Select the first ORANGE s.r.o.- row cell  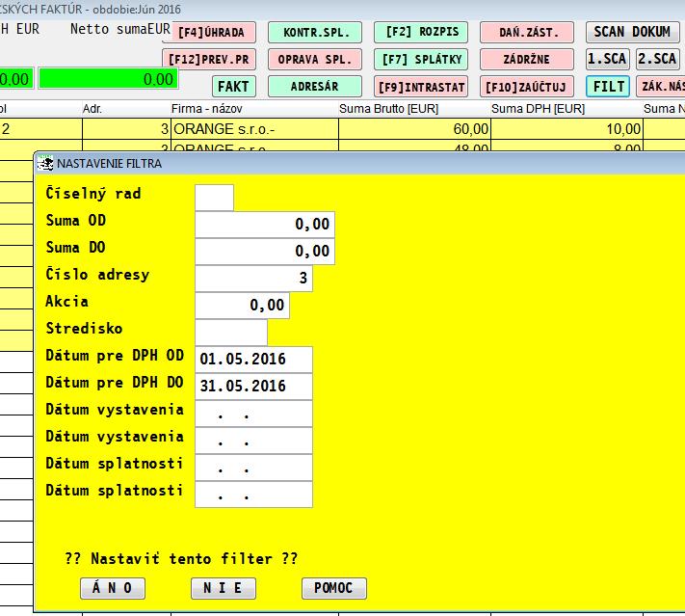click(254, 129)
